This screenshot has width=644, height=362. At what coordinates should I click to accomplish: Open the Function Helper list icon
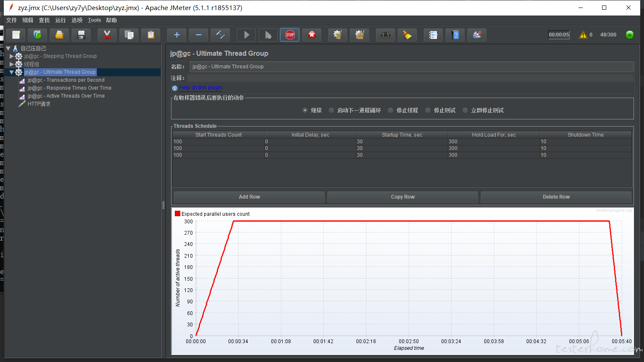434,35
